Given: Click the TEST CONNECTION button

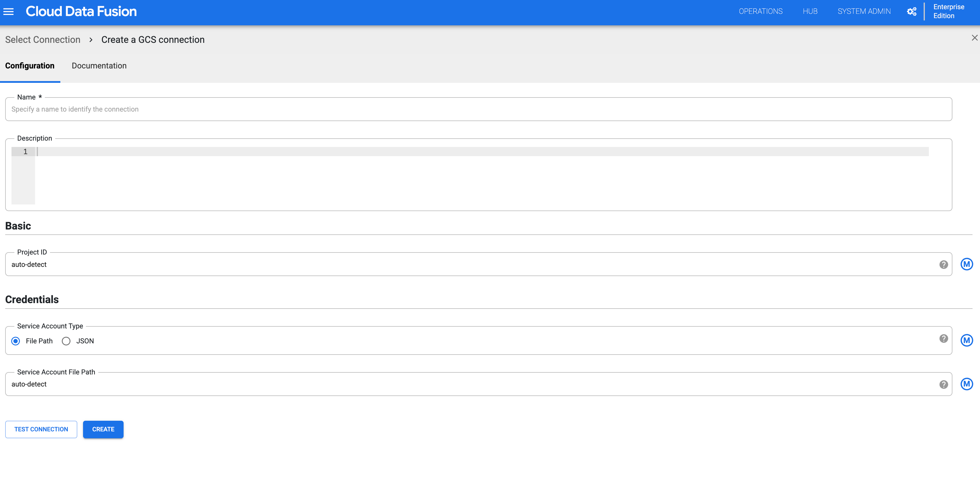Looking at the screenshot, I should [41, 429].
